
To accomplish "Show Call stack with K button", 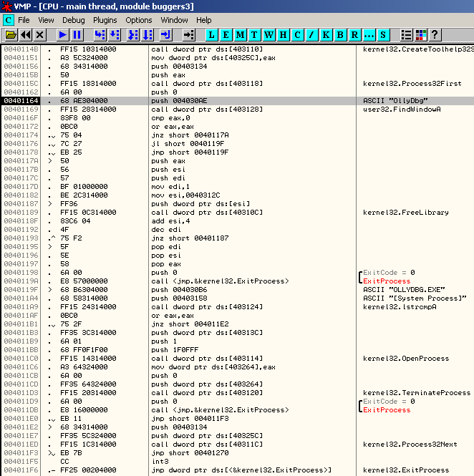I will point(326,34).
